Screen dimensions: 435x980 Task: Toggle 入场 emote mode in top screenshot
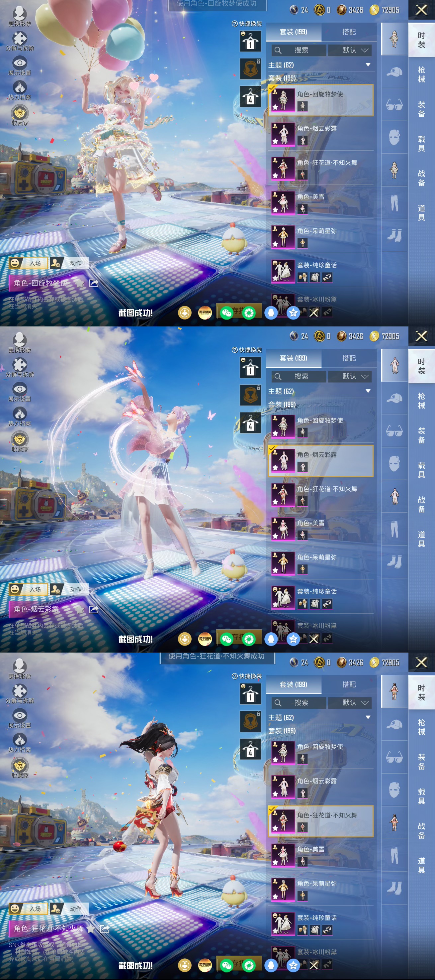[x=28, y=263]
